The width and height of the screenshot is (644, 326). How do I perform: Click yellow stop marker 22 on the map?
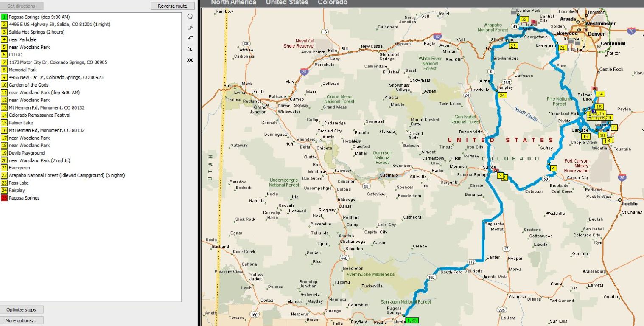point(524,20)
